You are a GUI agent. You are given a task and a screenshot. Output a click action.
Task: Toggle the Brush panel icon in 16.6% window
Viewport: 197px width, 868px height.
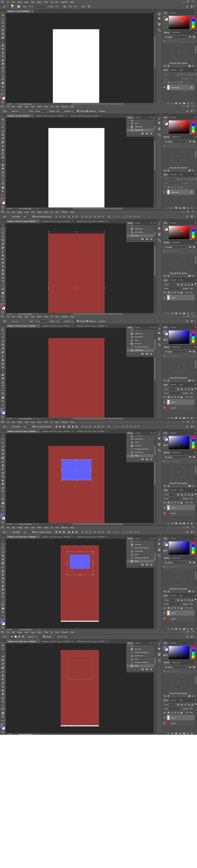coord(19,6)
